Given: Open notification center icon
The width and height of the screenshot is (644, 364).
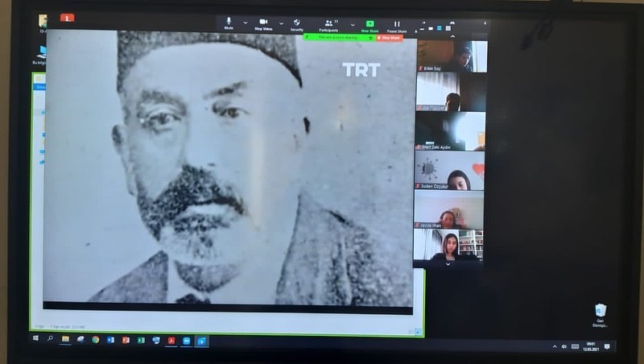Looking at the screenshot, I should pos(608,347).
